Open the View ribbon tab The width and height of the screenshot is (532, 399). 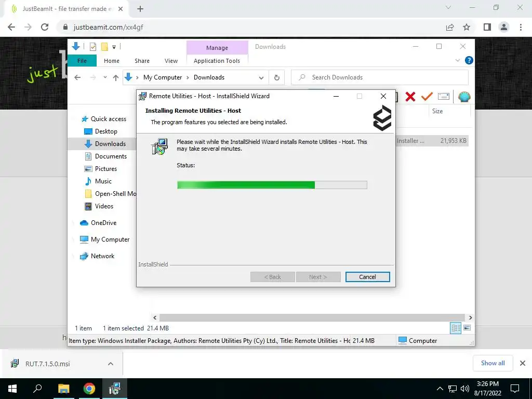[x=171, y=61]
